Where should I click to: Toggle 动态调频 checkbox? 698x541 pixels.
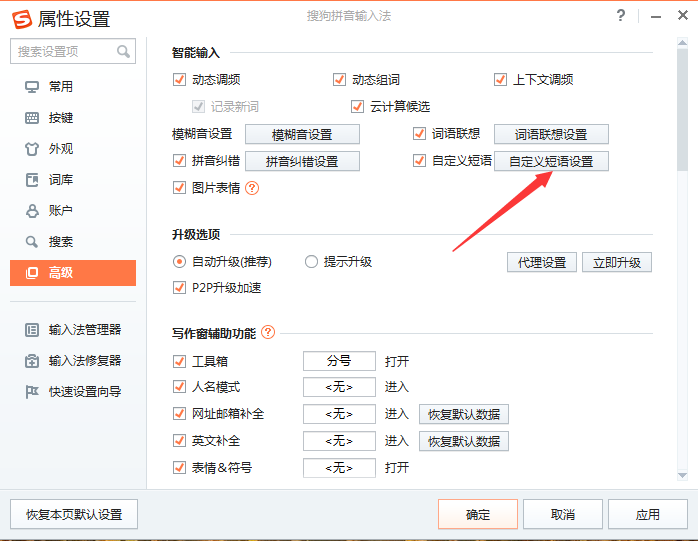click(179, 80)
